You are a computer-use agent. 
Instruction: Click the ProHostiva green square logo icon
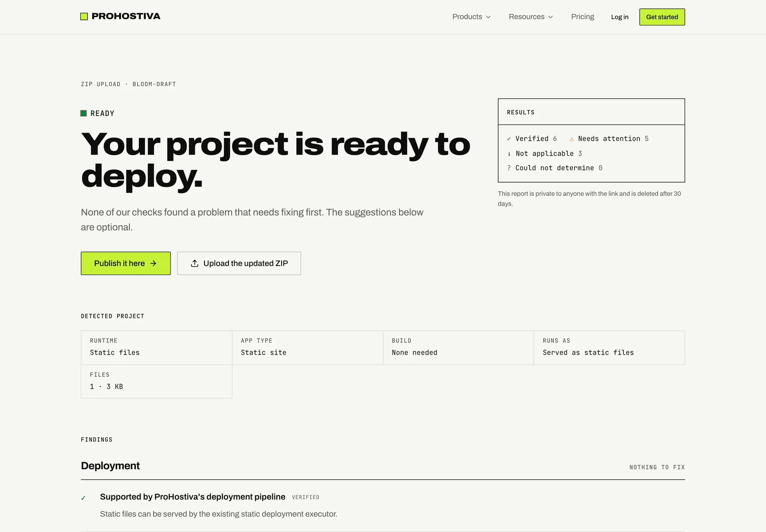click(x=84, y=16)
